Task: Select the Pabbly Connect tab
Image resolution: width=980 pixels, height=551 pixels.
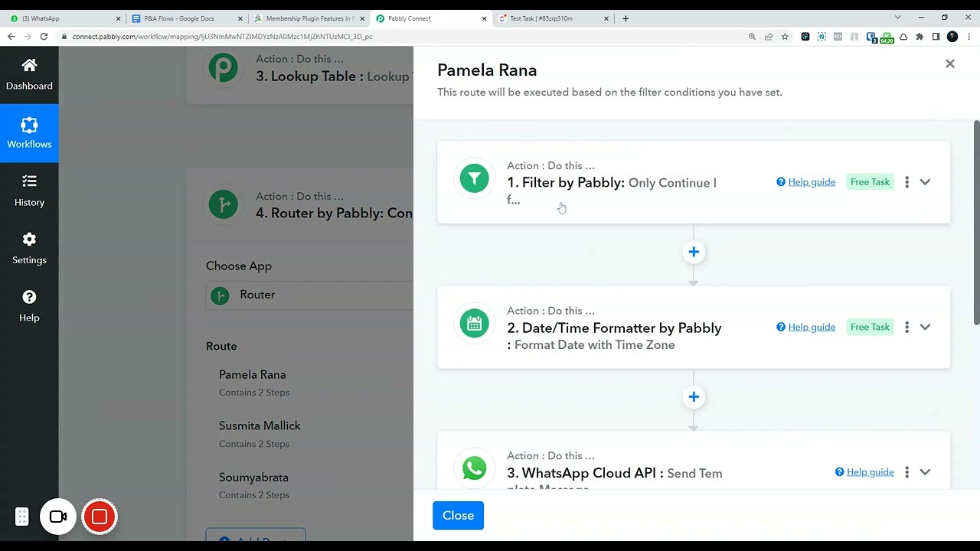Action: point(430,18)
